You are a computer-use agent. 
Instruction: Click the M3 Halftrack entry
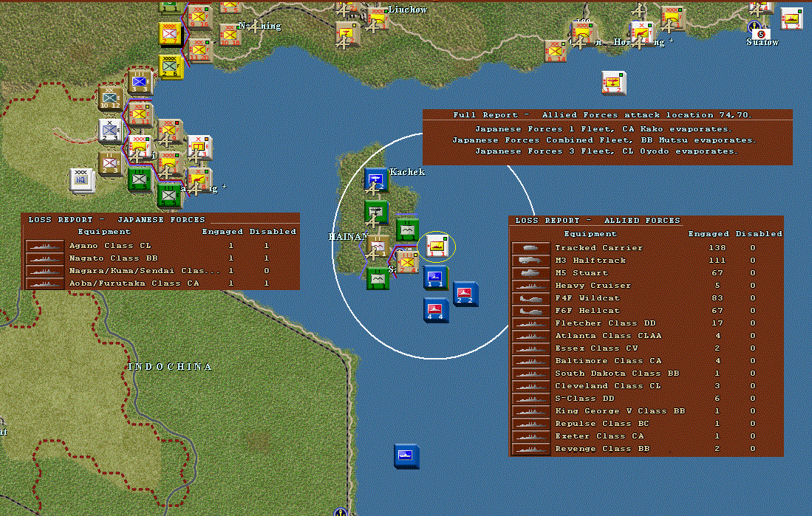(590, 261)
